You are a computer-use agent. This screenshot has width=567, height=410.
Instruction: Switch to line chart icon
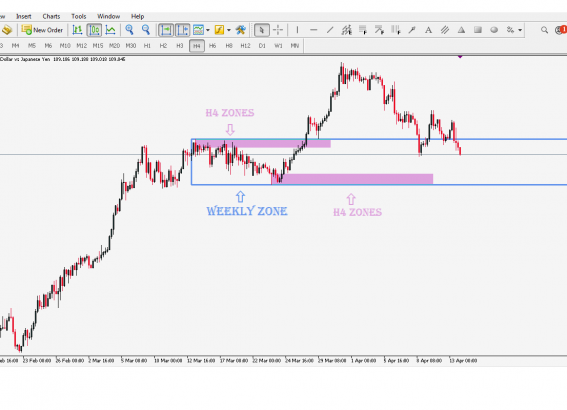(x=110, y=30)
